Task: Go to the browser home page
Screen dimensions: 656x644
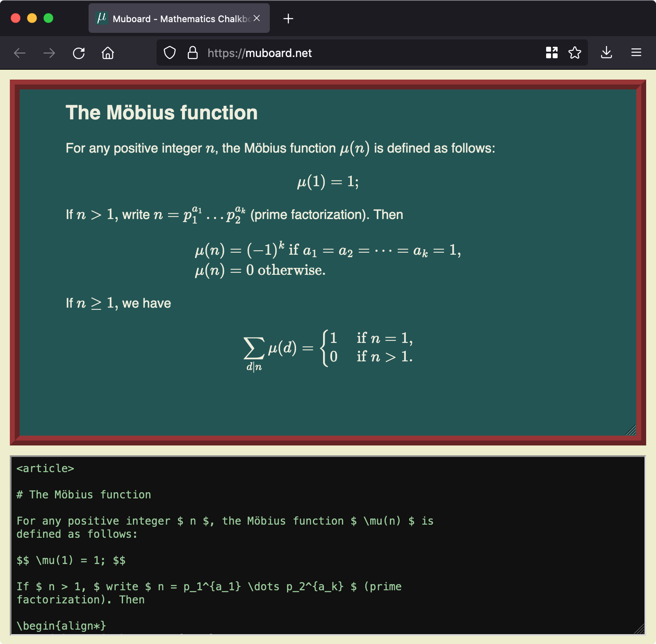Action: [108, 53]
